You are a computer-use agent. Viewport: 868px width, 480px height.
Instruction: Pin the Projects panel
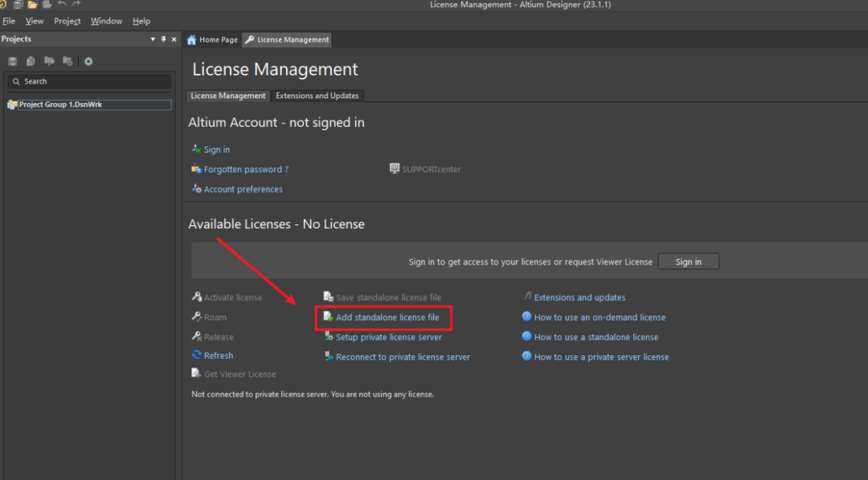tap(164, 39)
